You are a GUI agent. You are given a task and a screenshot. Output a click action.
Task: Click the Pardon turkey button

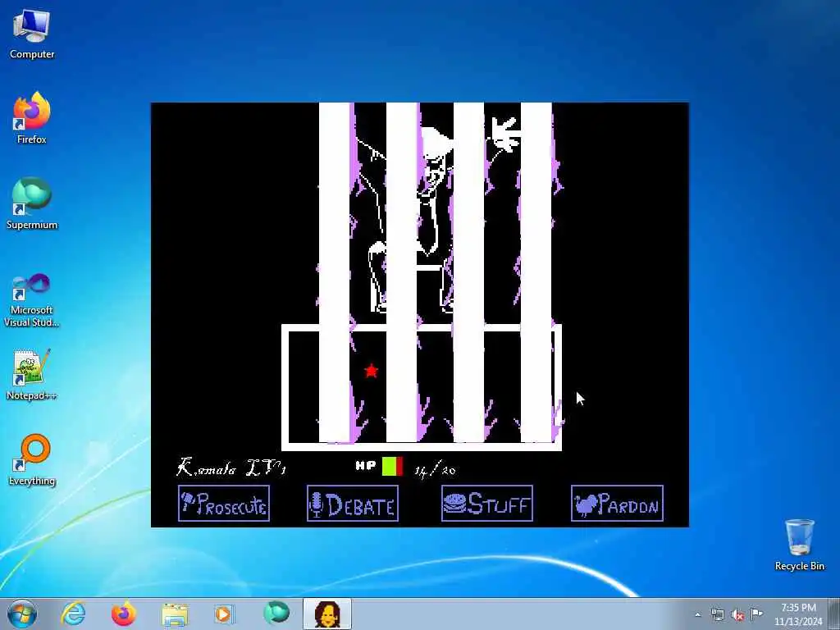(617, 503)
